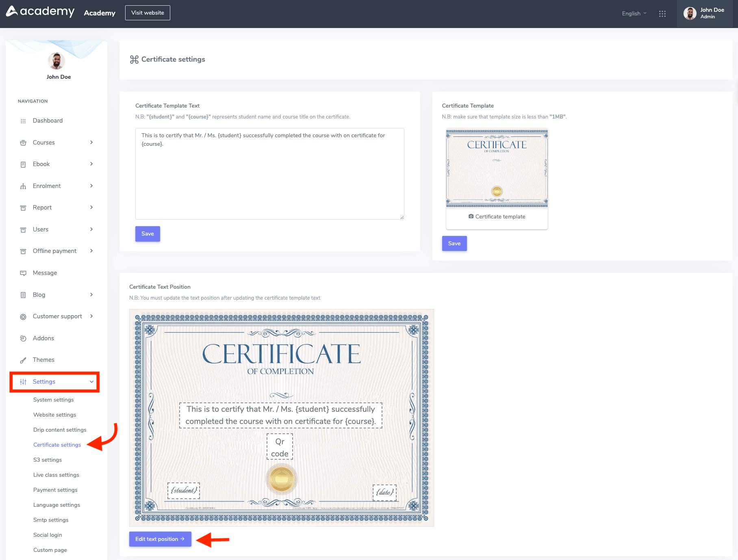738x560 pixels.
Task: Save the Certificate Template Text
Action: pyautogui.click(x=147, y=234)
